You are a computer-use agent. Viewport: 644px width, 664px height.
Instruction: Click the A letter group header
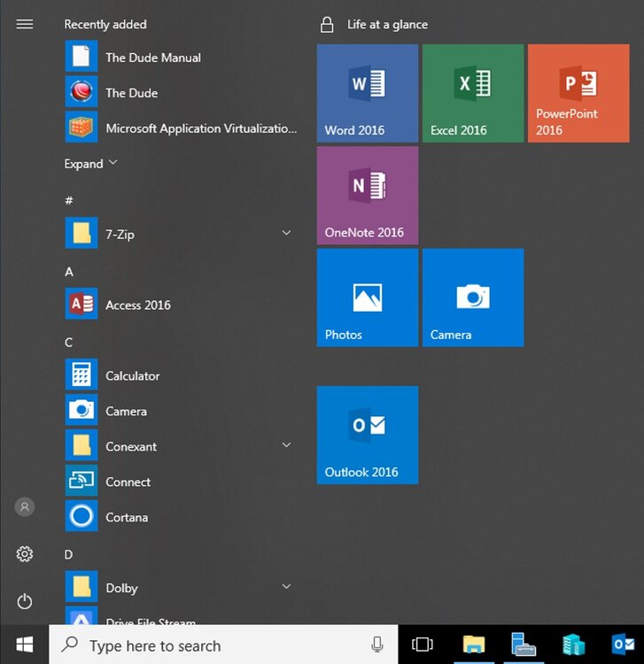click(x=69, y=272)
